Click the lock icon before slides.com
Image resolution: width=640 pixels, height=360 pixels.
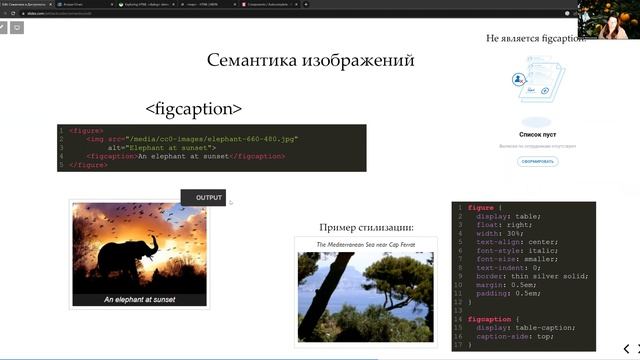(23, 13)
